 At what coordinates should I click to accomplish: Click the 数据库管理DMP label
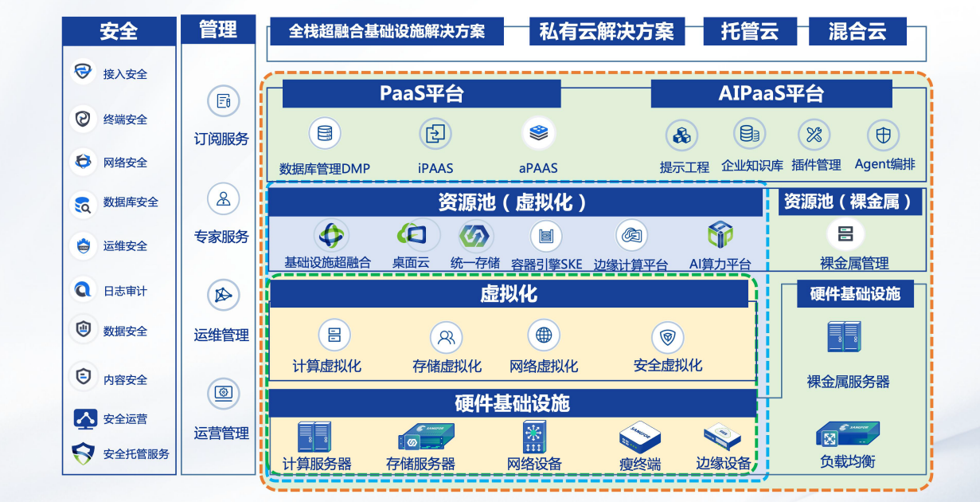click(x=325, y=168)
